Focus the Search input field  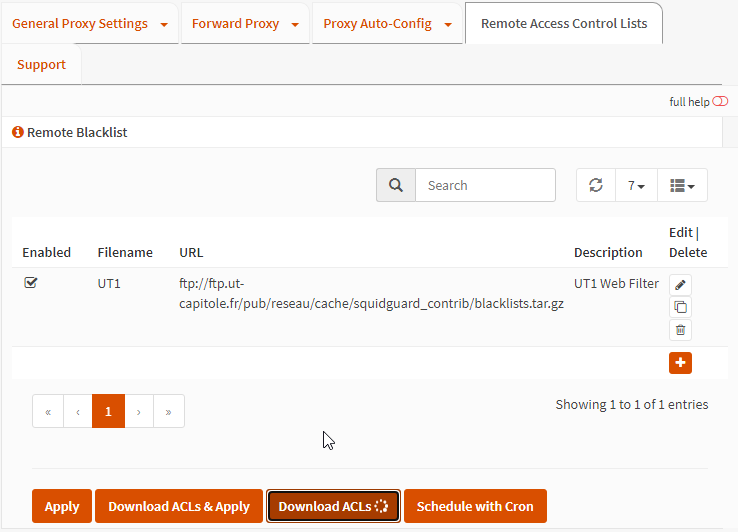[485, 185]
